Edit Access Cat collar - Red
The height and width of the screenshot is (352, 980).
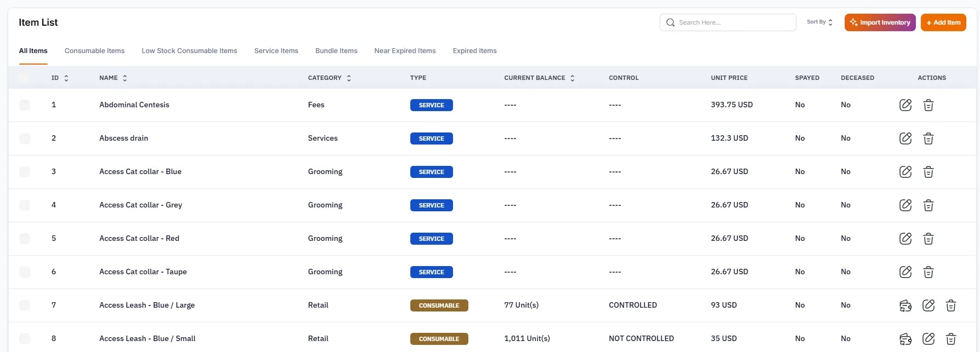click(x=906, y=239)
